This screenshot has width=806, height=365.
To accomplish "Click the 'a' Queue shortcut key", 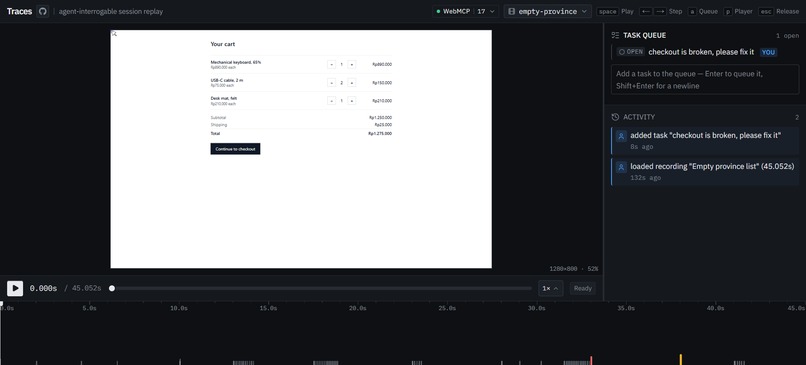I will coord(692,11).
